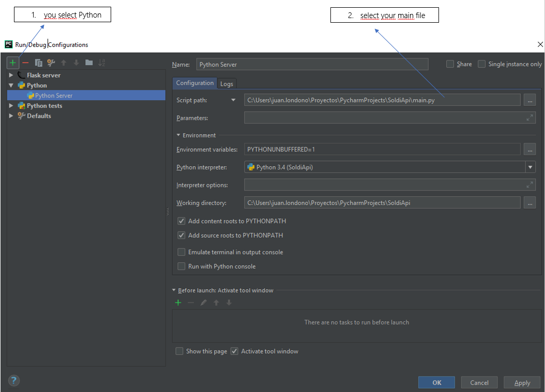This screenshot has width=545, height=392.
Task: Select Python Server configuration in tree
Action: pos(86,96)
